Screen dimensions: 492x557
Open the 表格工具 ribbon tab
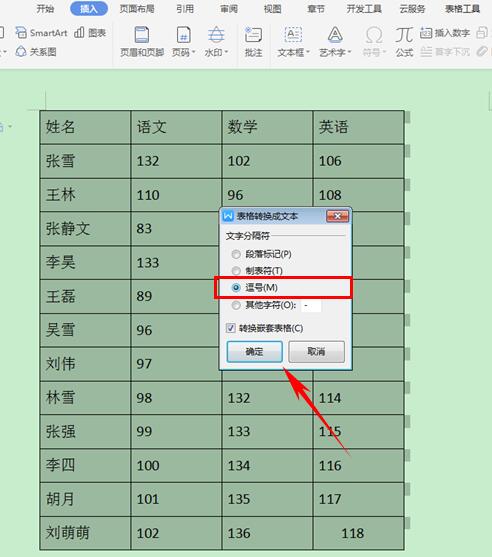coord(462,9)
